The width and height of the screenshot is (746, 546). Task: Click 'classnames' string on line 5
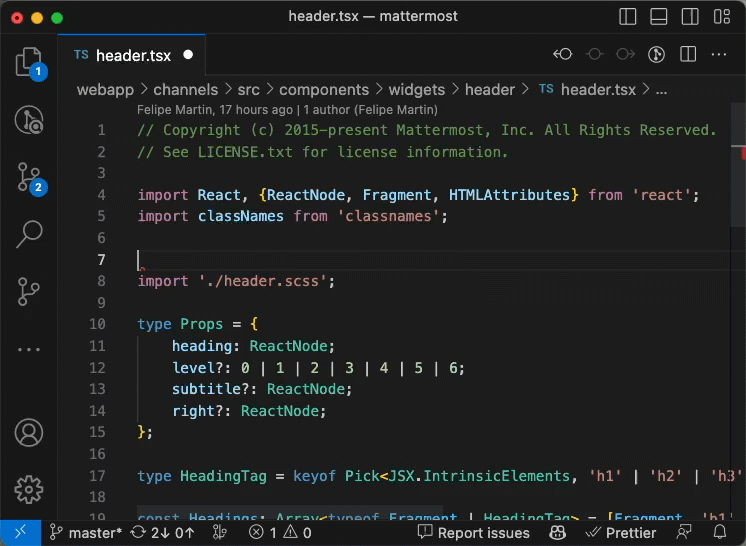[x=388, y=216]
